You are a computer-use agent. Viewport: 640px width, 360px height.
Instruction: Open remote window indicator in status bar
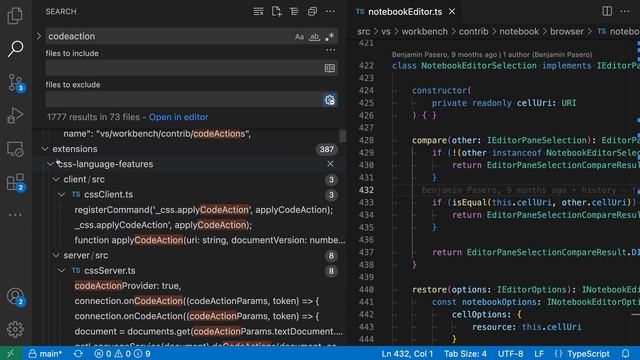pyautogui.click(x=11, y=353)
